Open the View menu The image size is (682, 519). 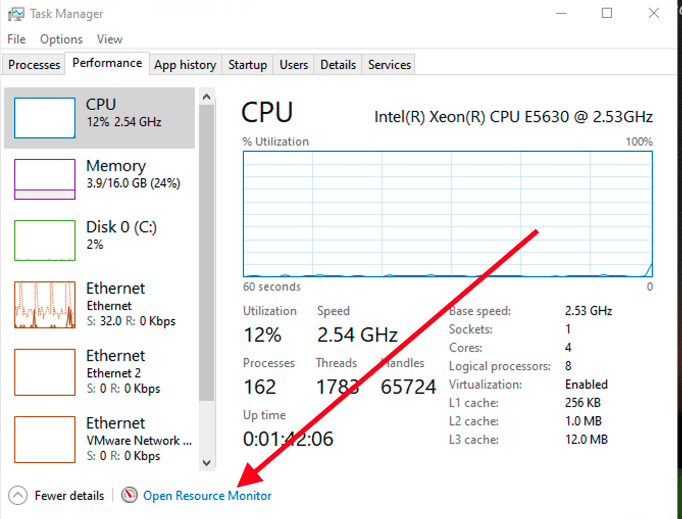pyautogui.click(x=110, y=39)
